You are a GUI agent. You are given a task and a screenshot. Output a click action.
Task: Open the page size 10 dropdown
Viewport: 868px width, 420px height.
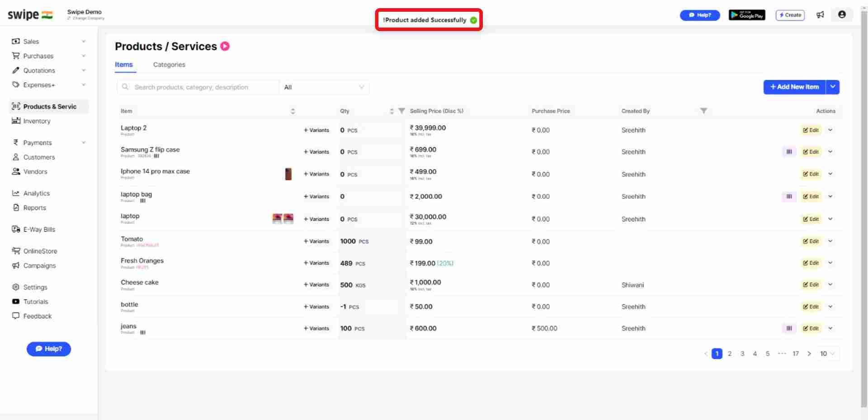(828, 354)
